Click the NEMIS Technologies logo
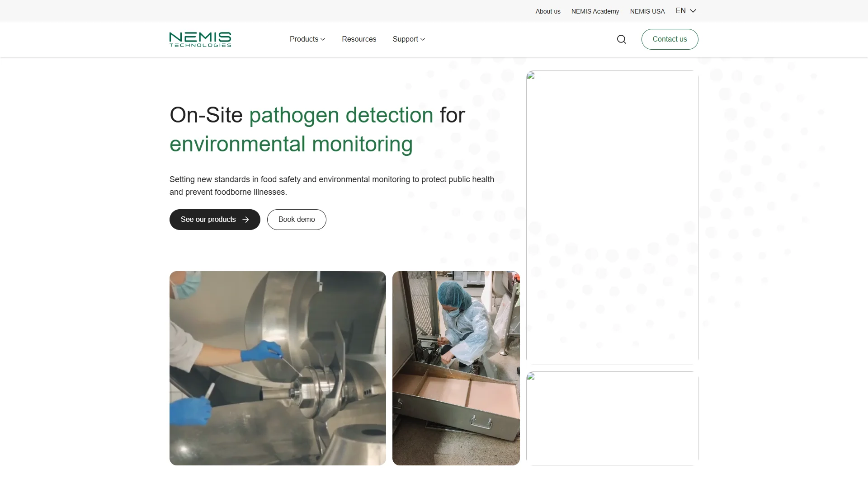The image size is (868, 488). click(200, 39)
